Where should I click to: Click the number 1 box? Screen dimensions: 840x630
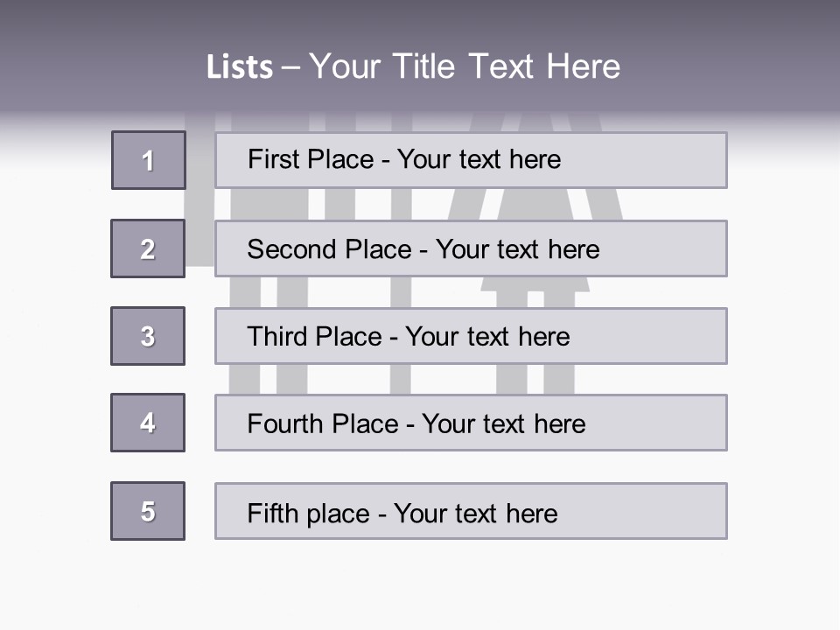pos(149,160)
